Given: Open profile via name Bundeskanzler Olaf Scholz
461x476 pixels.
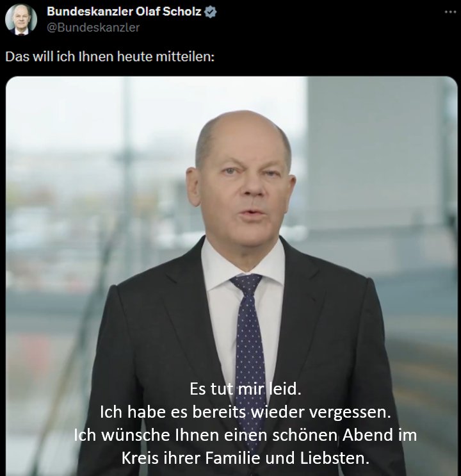Looking at the screenshot, I should 124,12.
